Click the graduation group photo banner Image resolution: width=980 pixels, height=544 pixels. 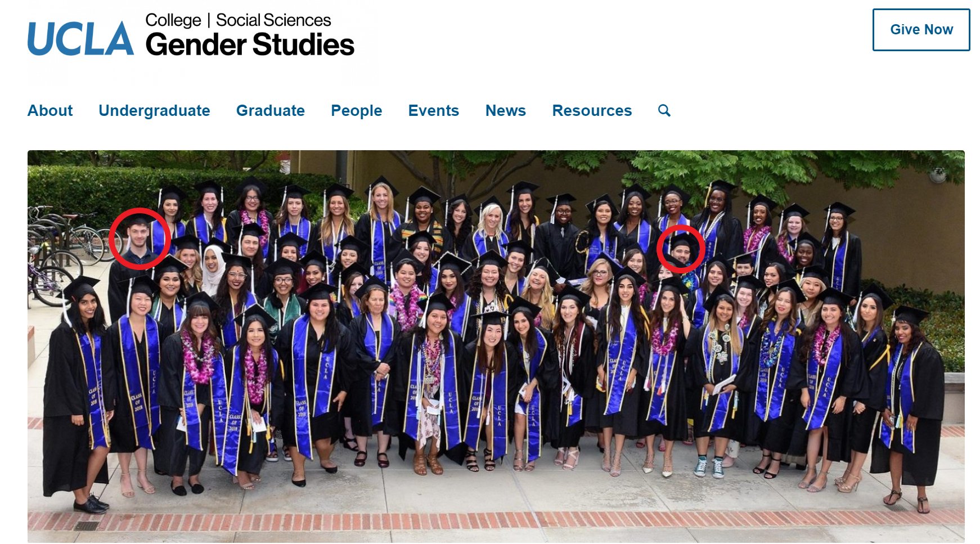(496, 346)
